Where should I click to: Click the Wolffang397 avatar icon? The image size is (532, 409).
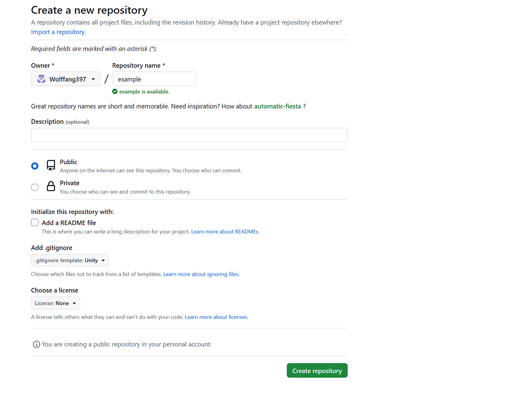pyautogui.click(x=41, y=79)
